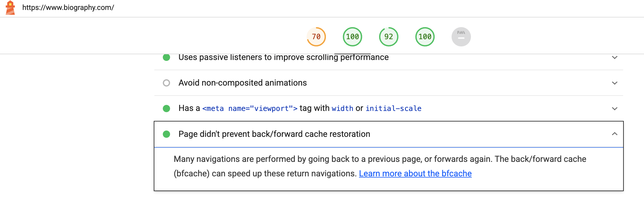This screenshot has width=644, height=205.
Task: Click the biography.com URL field
Action: 69,8
